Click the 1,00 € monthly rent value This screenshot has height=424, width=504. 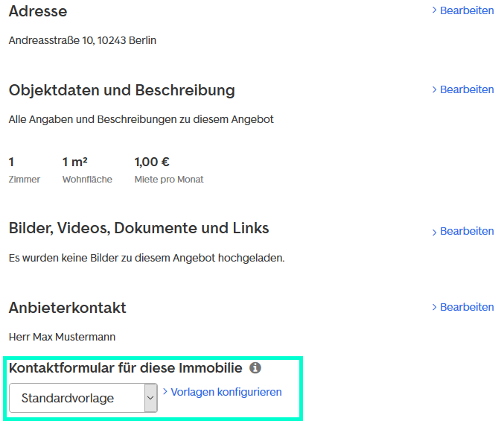coord(152,162)
